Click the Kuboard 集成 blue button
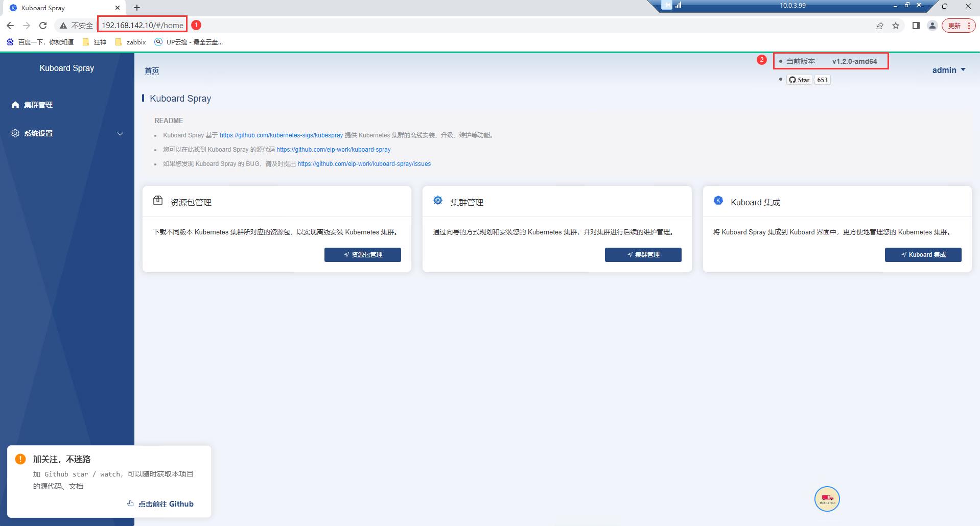 pos(923,255)
